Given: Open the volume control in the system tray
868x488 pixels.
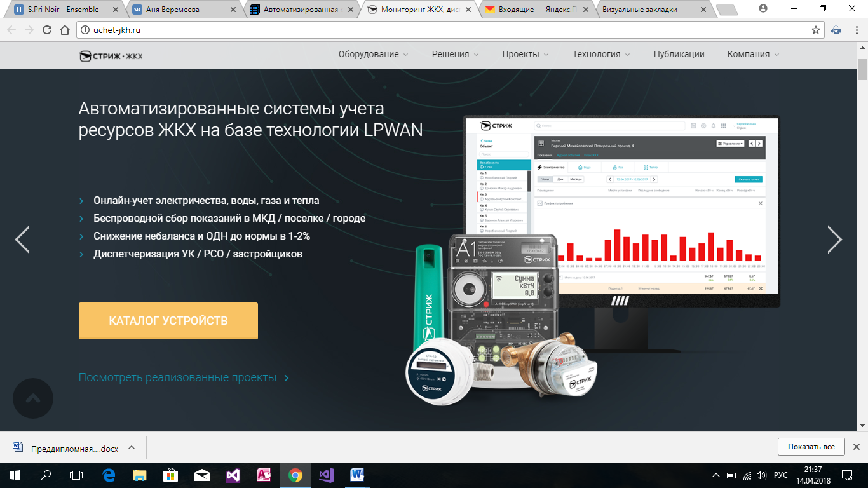Looking at the screenshot, I should 762,475.
